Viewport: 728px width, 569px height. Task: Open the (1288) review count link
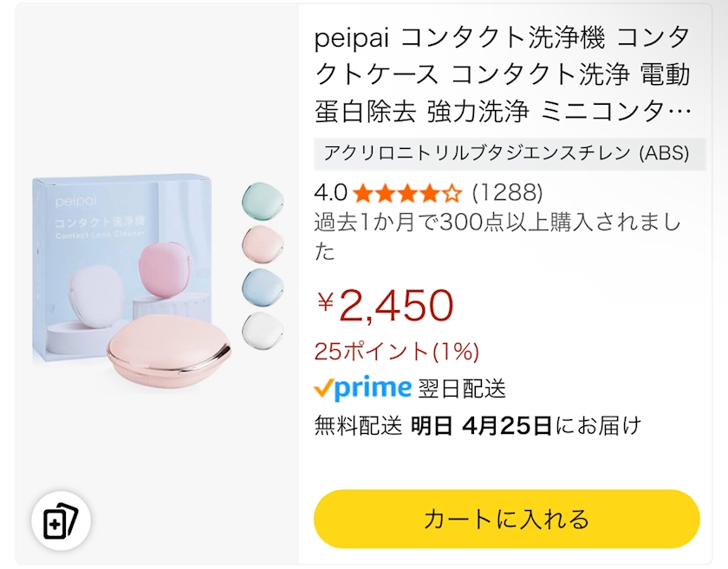pyautogui.click(x=507, y=192)
